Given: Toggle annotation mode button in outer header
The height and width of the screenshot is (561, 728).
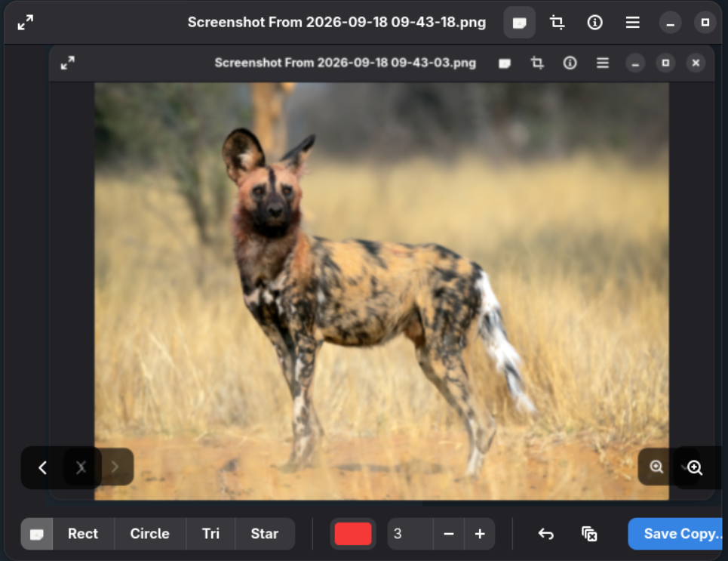Looking at the screenshot, I should point(520,23).
